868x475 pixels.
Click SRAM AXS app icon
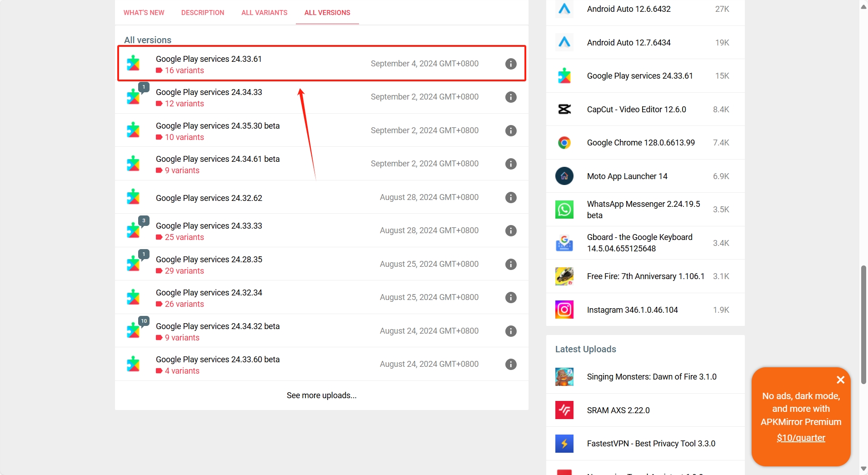564,410
